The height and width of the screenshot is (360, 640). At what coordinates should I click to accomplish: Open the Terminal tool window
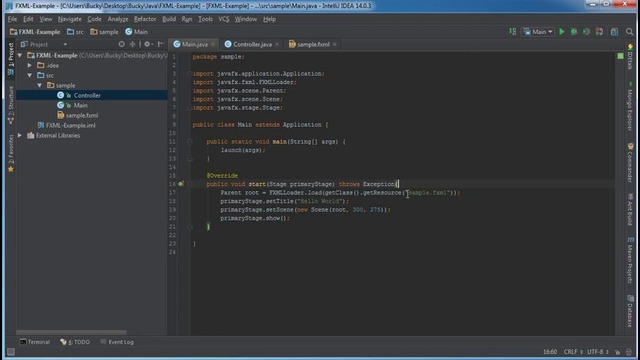[x=35, y=342]
